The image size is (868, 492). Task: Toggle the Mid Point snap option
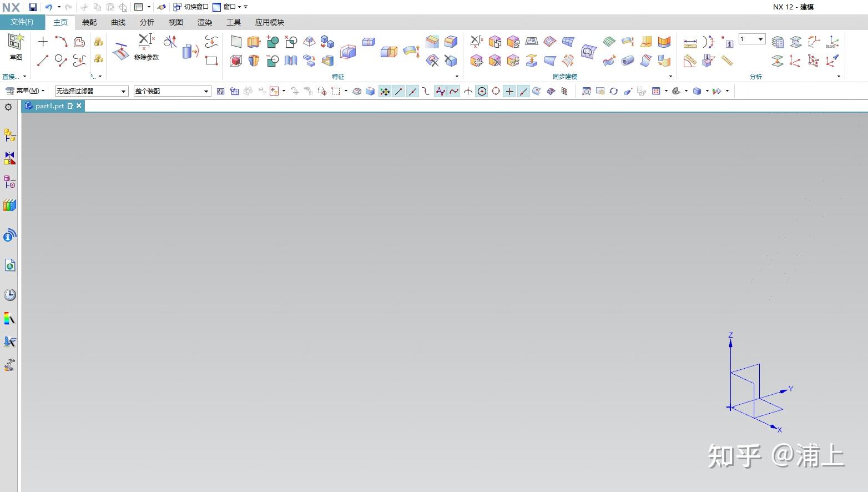click(x=412, y=91)
